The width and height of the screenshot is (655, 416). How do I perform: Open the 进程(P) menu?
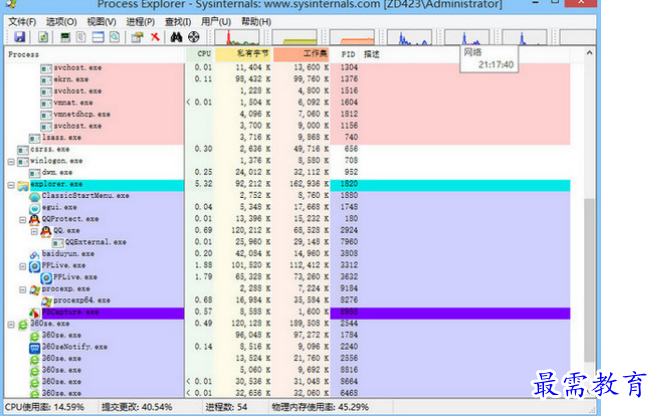pos(138,20)
